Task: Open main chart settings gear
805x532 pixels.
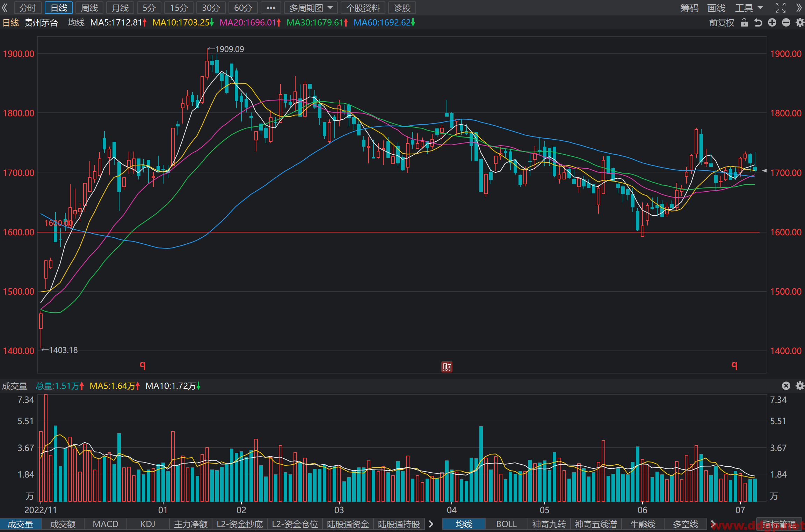Action: 800,23
